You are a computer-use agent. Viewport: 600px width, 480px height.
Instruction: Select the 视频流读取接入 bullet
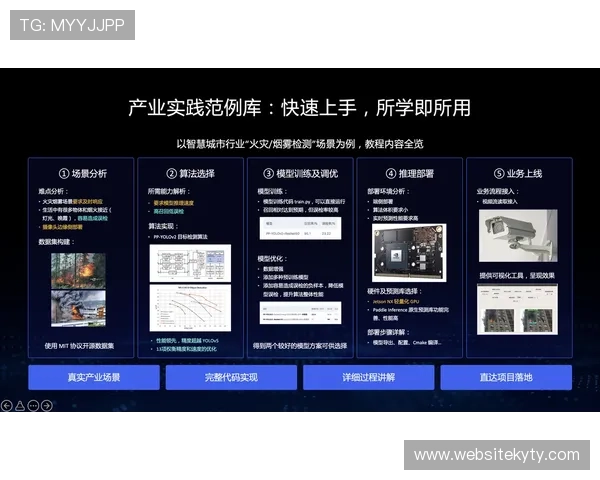point(500,201)
